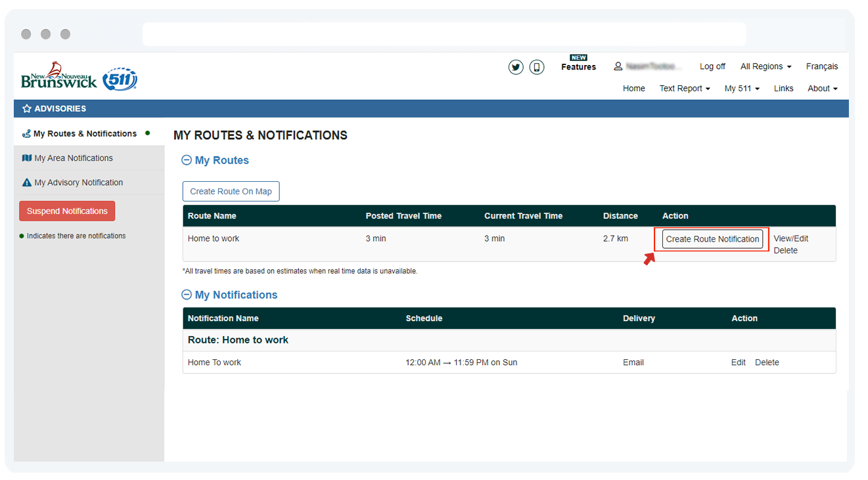Click the Advisories header bar label
This screenshot has height=480, width=868.
point(60,108)
